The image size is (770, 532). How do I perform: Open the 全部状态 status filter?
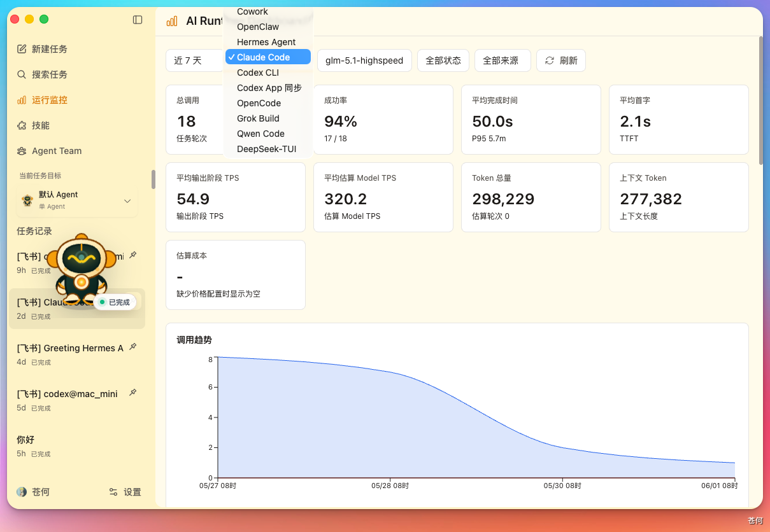pos(443,60)
